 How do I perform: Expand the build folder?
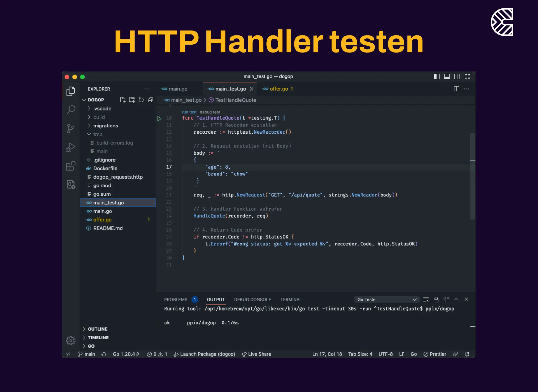89,117
